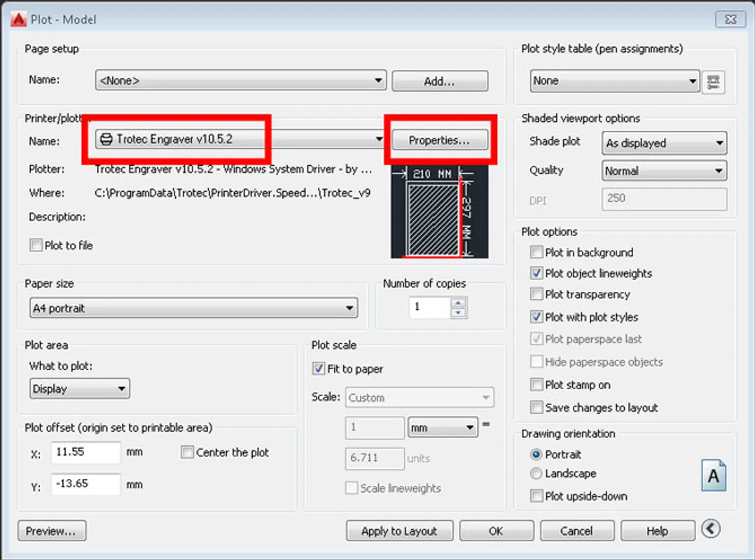
Task: Open the Paper size dropdown
Action: coord(194,308)
